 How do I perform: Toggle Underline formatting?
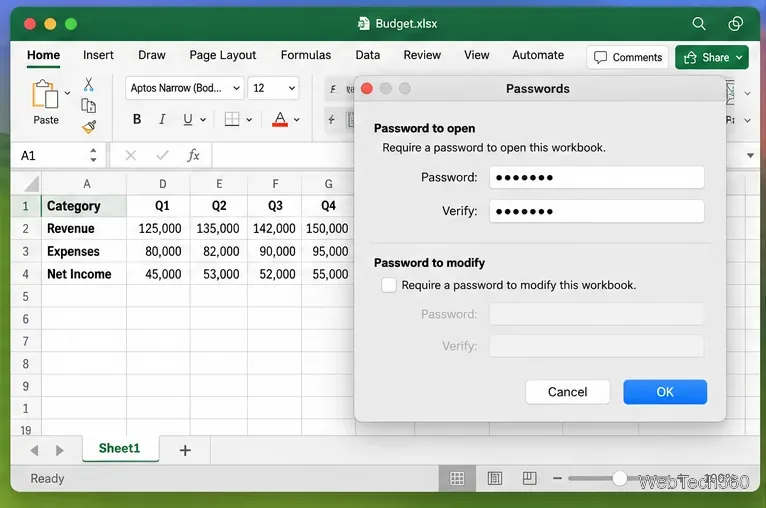[x=188, y=119]
